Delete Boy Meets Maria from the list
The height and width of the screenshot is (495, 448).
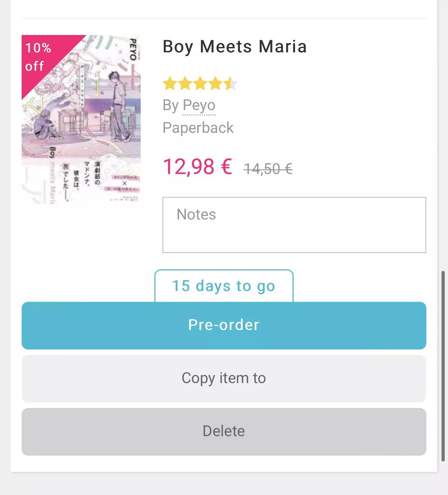224,431
